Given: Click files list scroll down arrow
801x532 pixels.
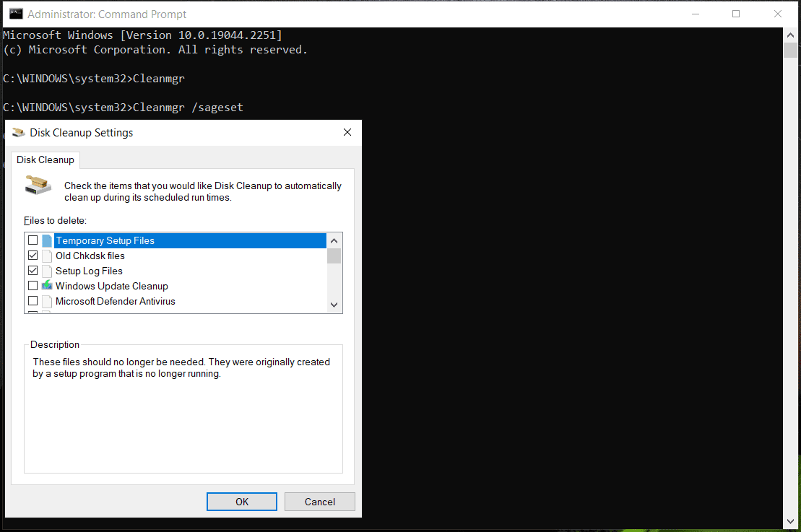Looking at the screenshot, I should pyautogui.click(x=334, y=305).
